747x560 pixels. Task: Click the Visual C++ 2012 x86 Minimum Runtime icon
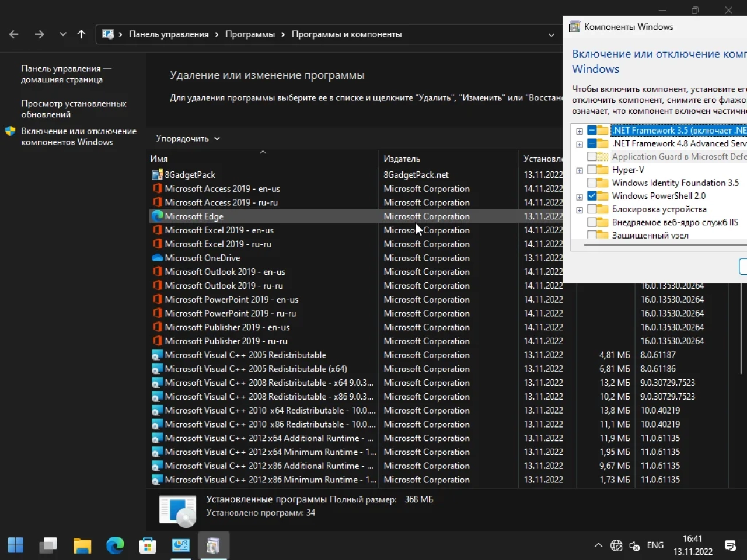(x=157, y=480)
